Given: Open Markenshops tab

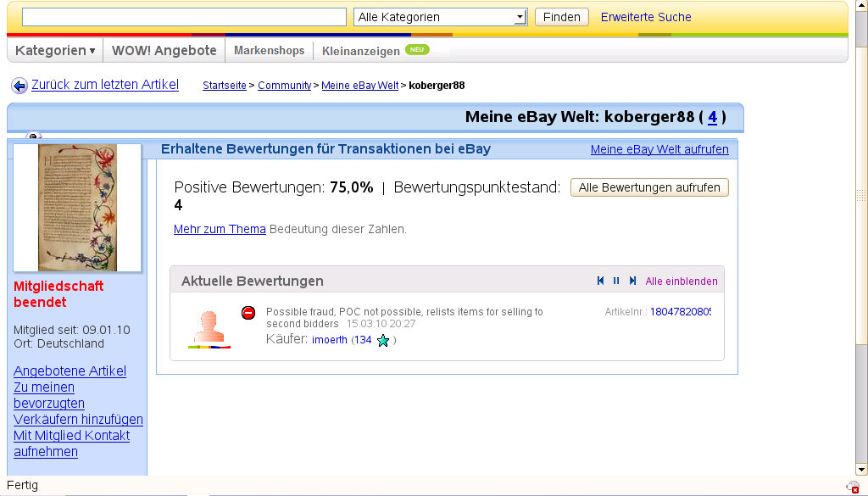Looking at the screenshot, I should pos(269,50).
